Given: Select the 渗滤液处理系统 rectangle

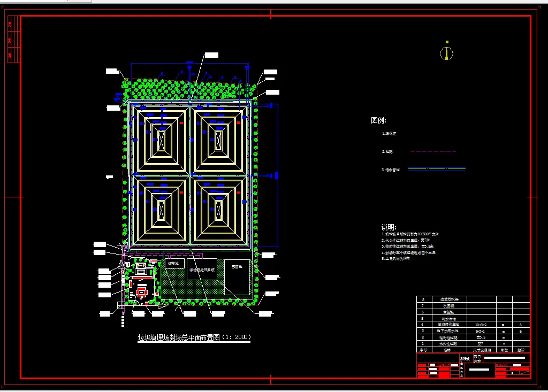Looking at the screenshot, I should click(x=202, y=270).
